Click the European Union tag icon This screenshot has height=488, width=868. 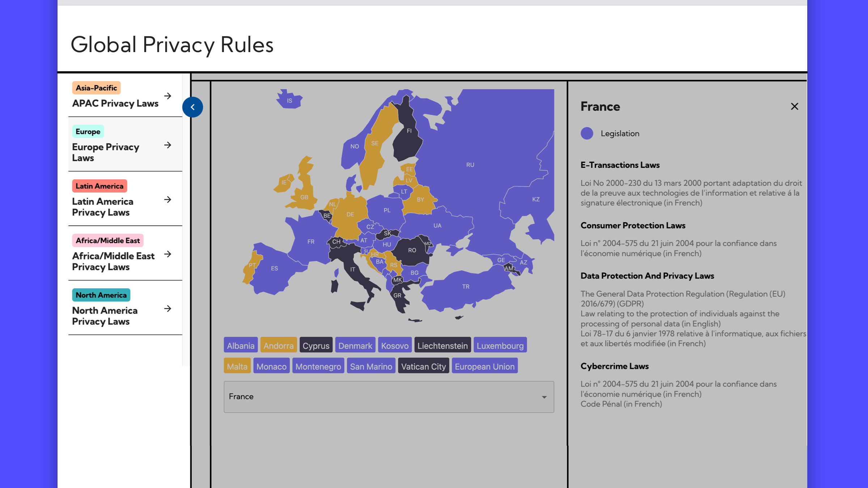pos(485,366)
